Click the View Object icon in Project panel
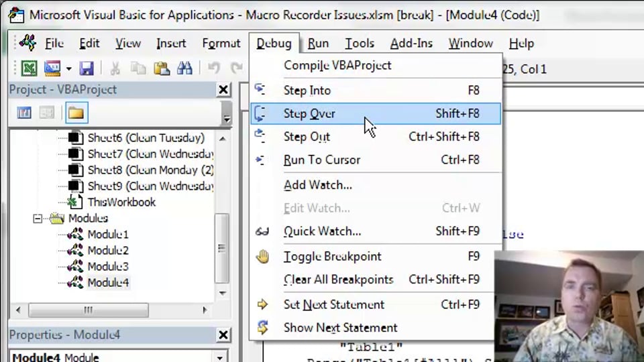 coord(46,113)
